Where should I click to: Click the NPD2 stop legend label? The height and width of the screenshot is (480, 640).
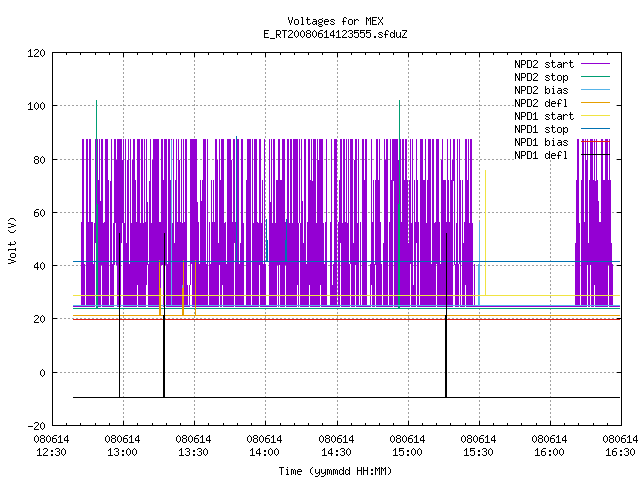click(x=541, y=77)
